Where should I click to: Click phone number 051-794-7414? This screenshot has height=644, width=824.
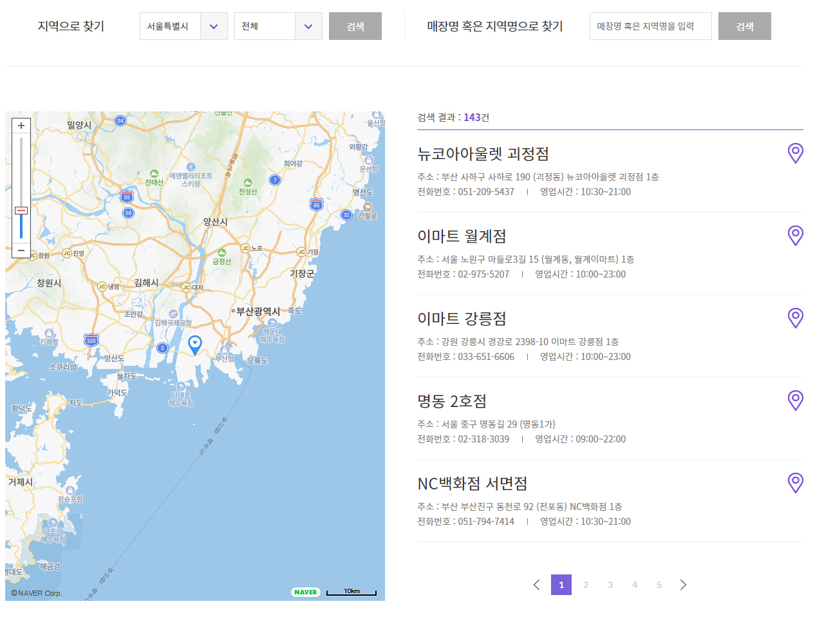point(486,522)
